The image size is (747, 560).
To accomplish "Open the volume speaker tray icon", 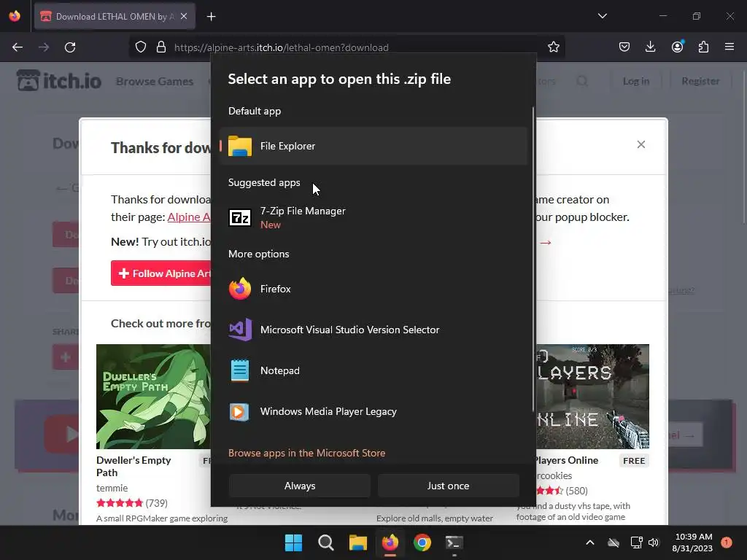I will tap(654, 542).
